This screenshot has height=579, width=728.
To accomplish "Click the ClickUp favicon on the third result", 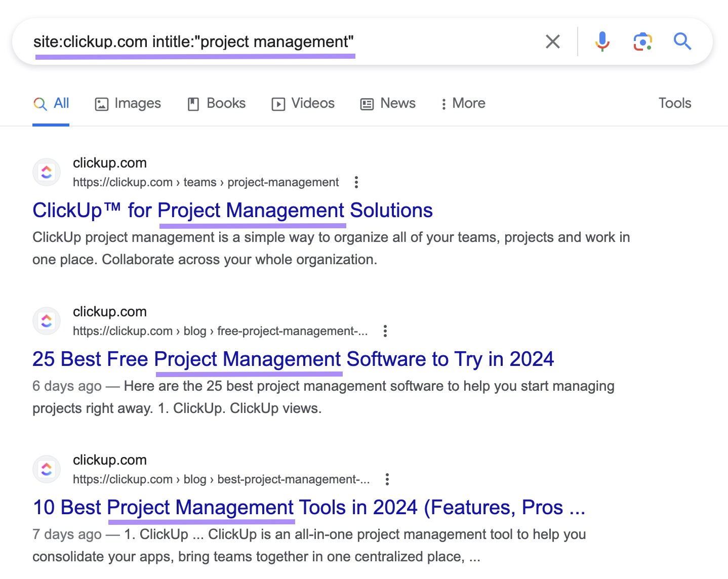I will point(46,469).
